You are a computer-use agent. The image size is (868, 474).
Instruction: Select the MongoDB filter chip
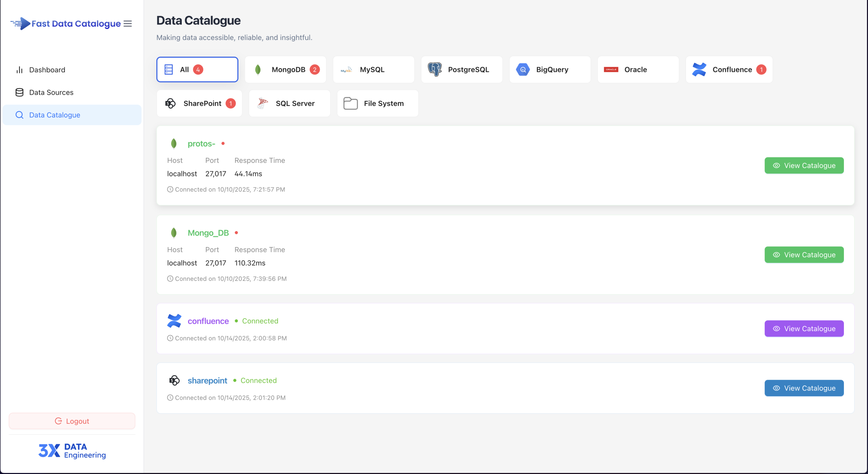pyautogui.click(x=285, y=69)
